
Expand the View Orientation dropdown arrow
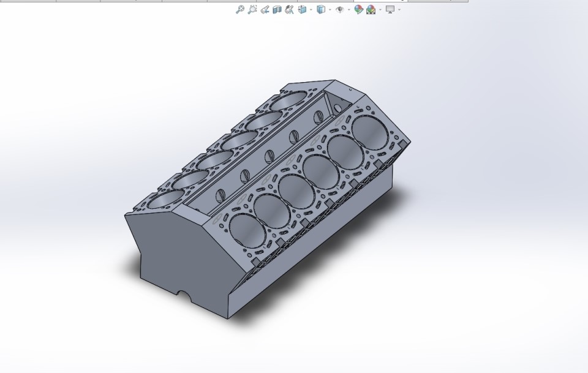(311, 10)
